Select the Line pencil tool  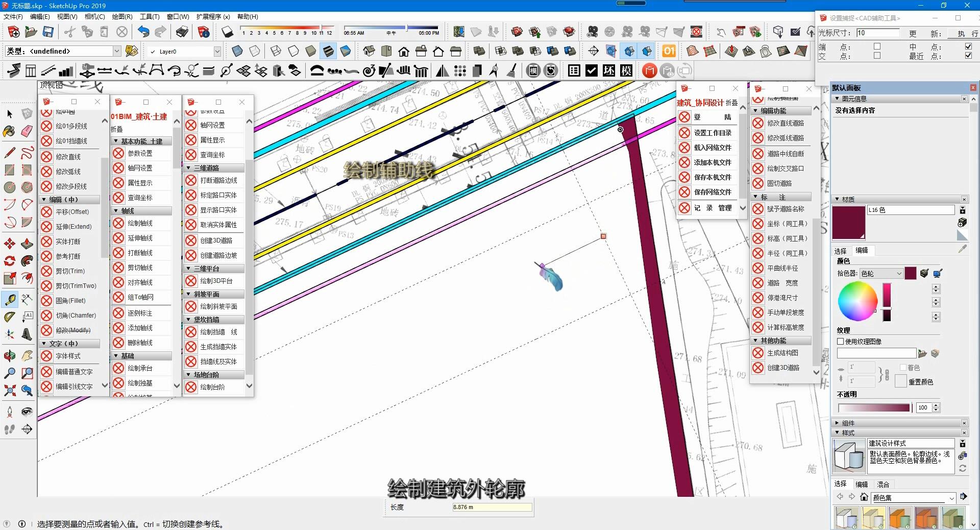click(x=10, y=153)
